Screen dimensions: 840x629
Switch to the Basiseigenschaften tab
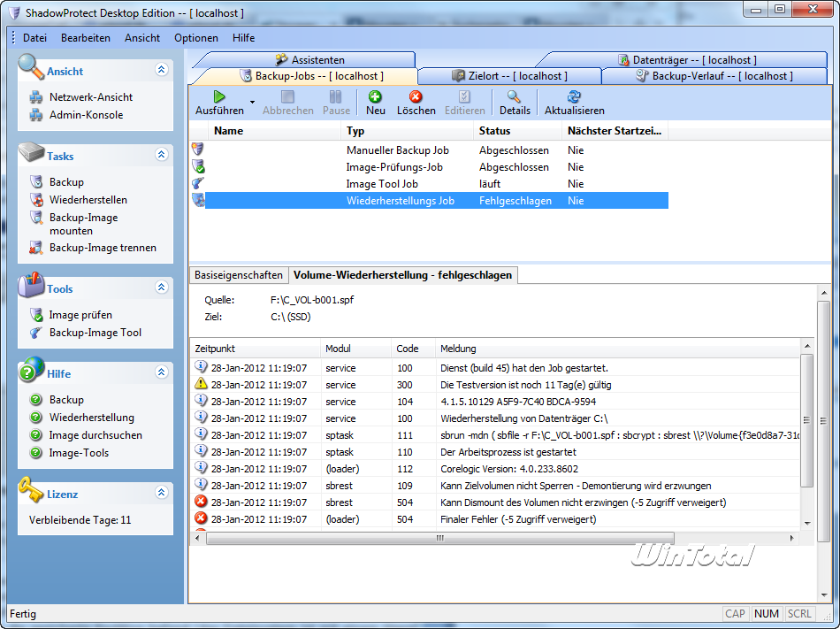[x=239, y=275]
